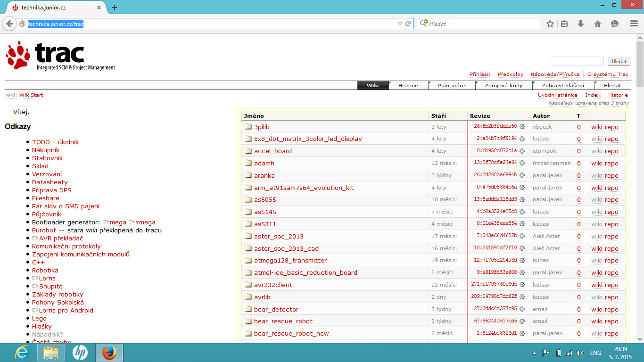Image resolution: width=644 pixels, height=362 pixels.
Task: Expand the address bar history dropdown arrow
Action: 400,24
